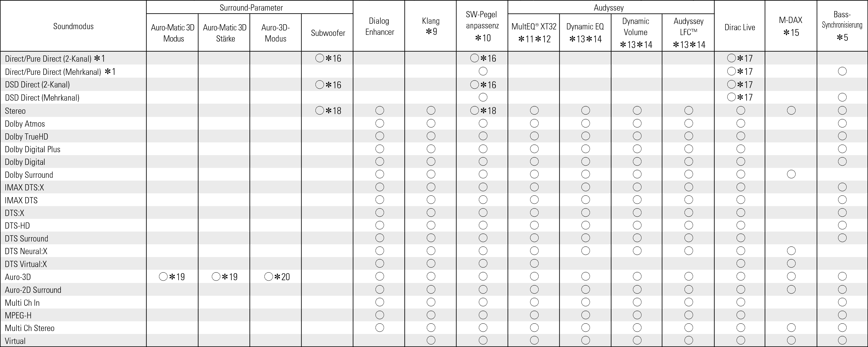
Task: Select the M-DAX circle for Multi Ch Stereo
Action: point(791,328)
